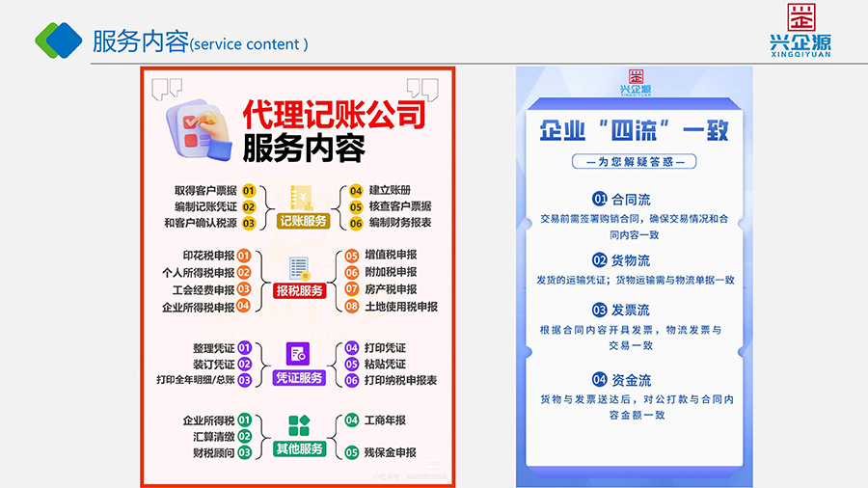Image resolution: width=868 pixels, height=488 pixels.
Task: Select the purple 凭证服务 label
Action: tap(298, 378)
